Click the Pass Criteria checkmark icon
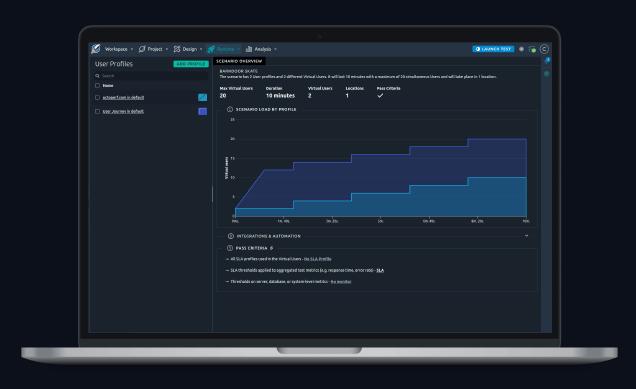This screenshot has height=389, width=636. pyautogui.click(x=380, y=96)
